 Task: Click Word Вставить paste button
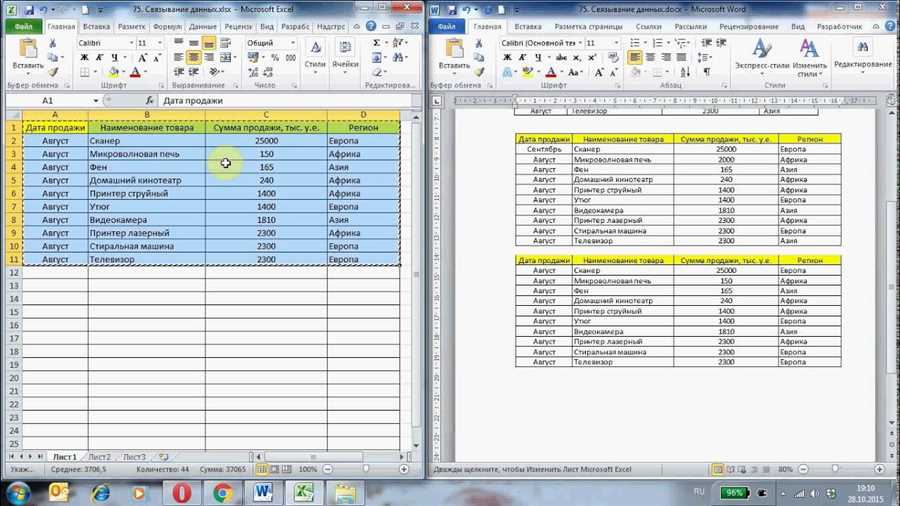[x=454, y=55]
